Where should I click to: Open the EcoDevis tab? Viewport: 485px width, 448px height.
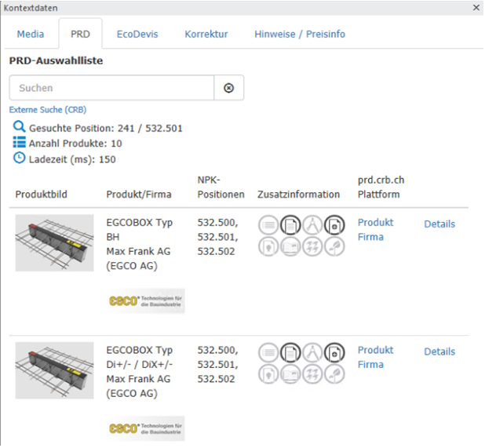click(137, 34)
